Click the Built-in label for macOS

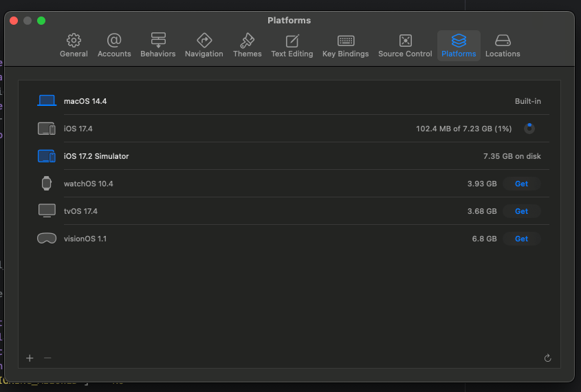[527, 101]
